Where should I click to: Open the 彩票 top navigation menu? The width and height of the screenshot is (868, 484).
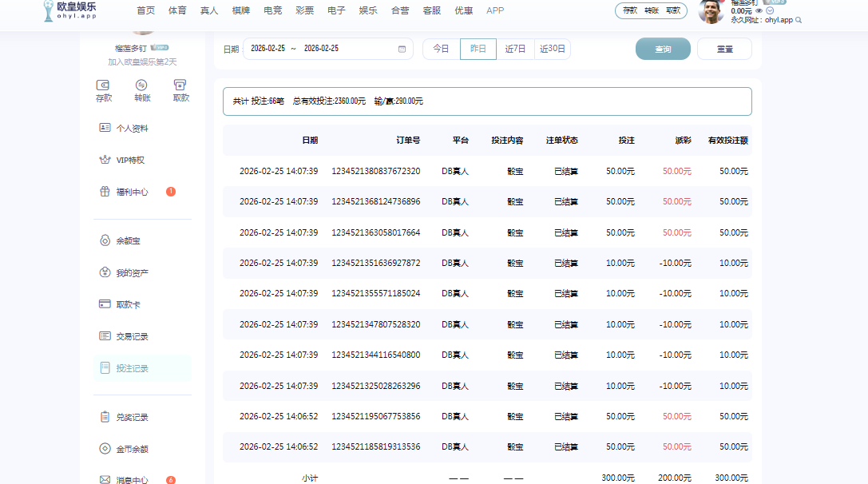(x=305, y=10)
